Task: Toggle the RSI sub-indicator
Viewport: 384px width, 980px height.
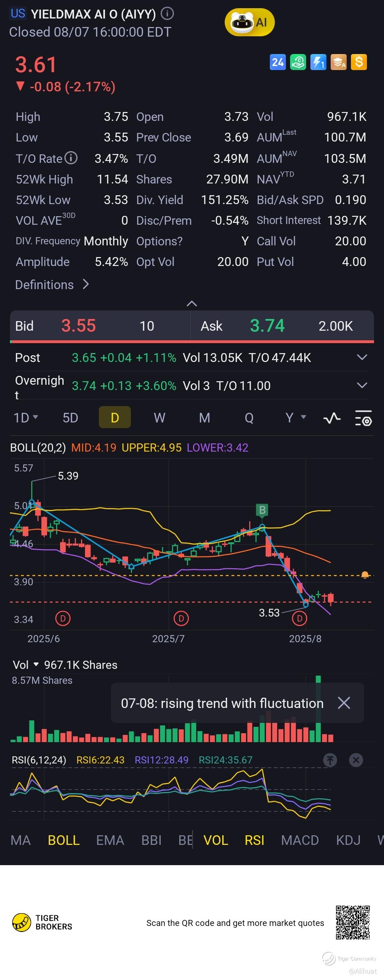Action: coord(254,840)
